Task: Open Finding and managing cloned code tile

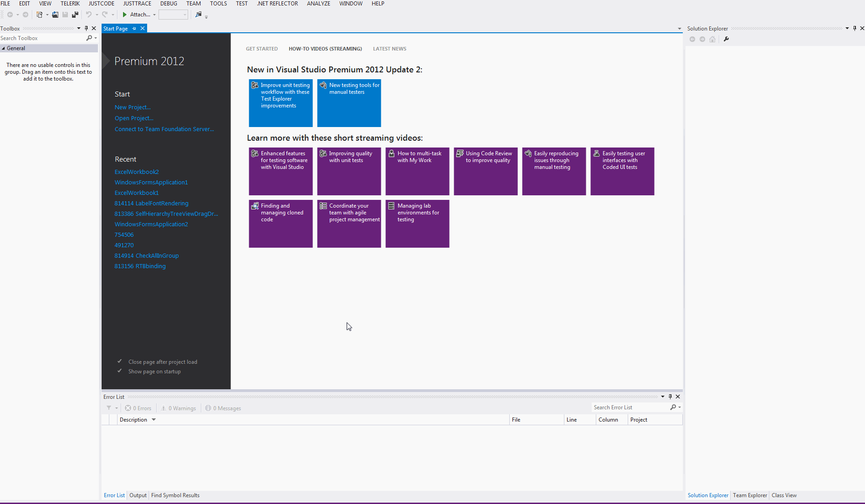Action: click(x=281, y=224)
